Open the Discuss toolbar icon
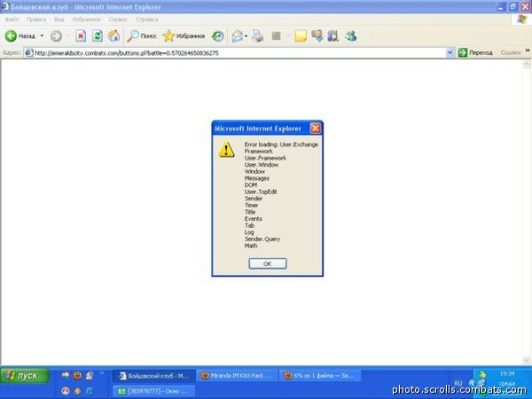Viewport: 532px width, 399px height. pos(317,36)
